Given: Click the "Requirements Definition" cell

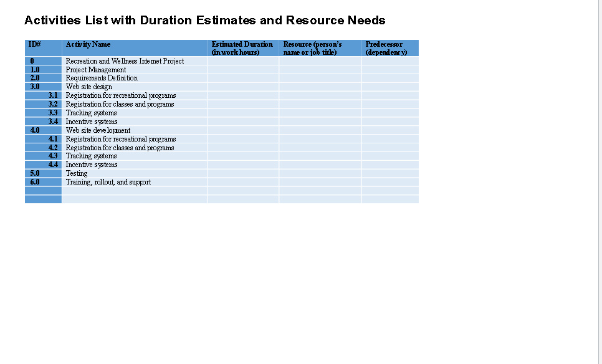Looking at the screenshot, I should tap(102, 78).
